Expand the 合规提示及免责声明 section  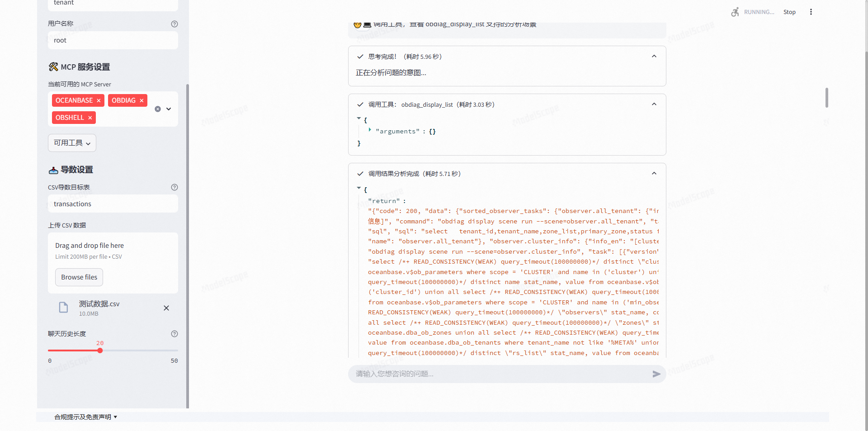pos(86,417)
